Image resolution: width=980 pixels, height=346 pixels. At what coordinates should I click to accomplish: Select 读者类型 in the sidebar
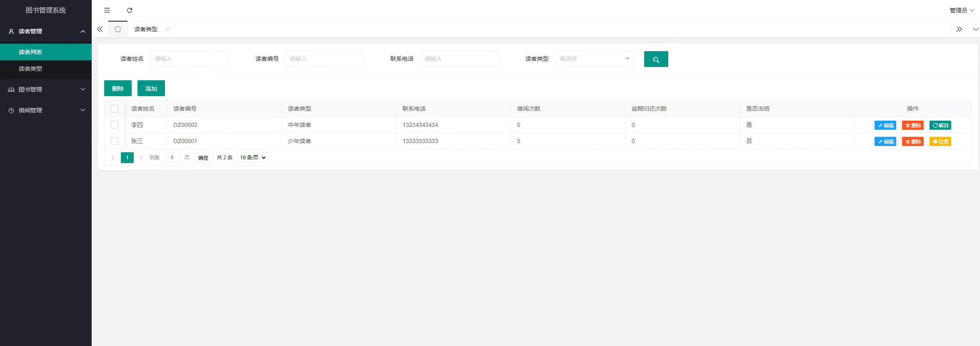(x=46, y=69)
